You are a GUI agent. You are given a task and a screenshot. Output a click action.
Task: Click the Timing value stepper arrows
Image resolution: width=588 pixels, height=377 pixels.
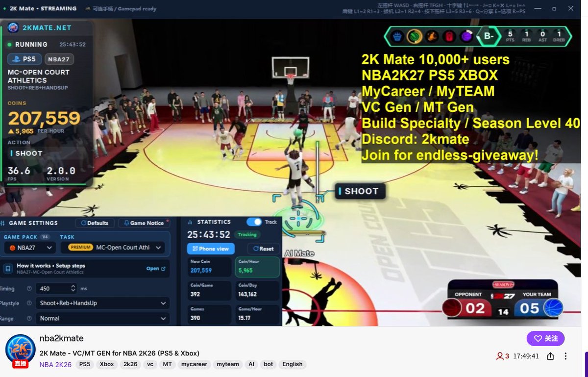(x=73, y=289)
